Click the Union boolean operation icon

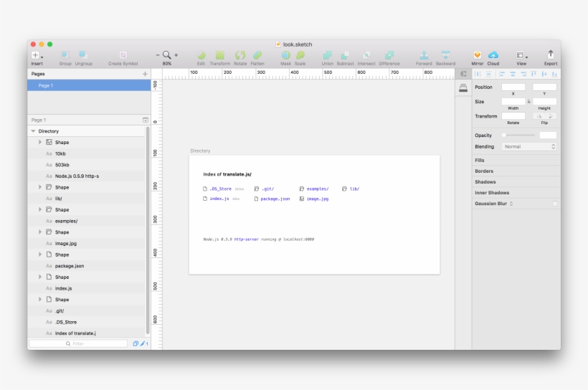[x=327, y=55]
